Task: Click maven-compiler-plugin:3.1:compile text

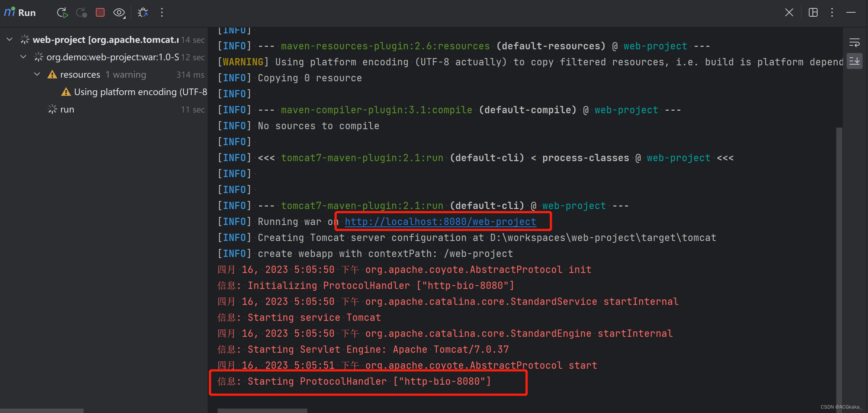Action: (377, 110)
